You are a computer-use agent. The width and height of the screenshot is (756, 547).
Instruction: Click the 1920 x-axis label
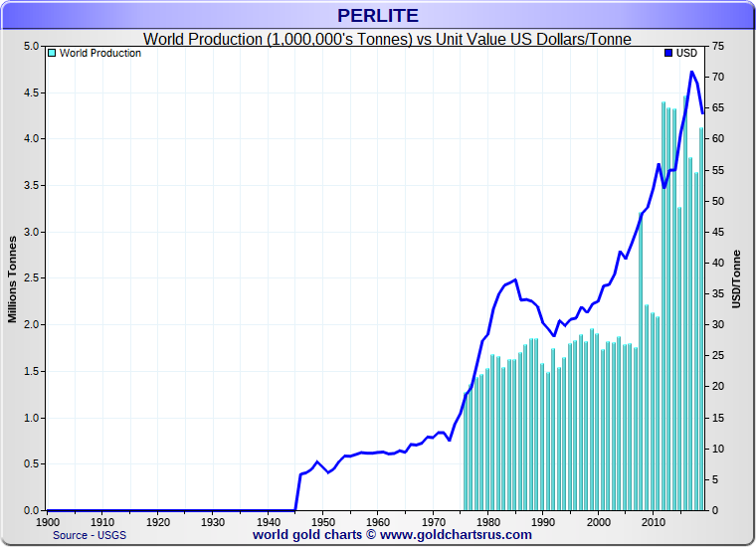pyautogui.click(x=157, y=522)
